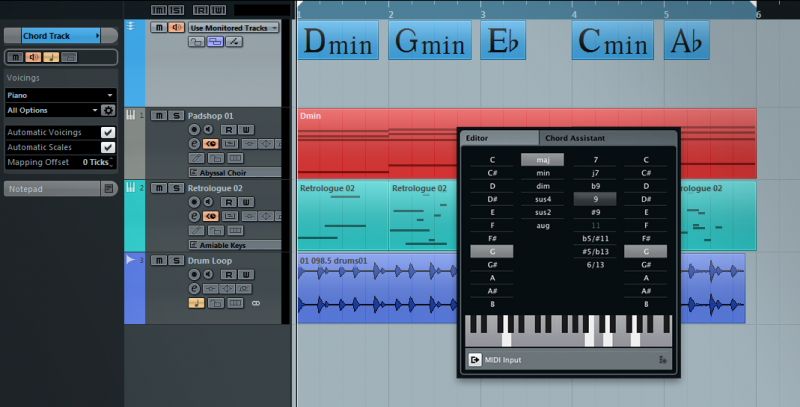
Task: Toggle follow chord track on Retrologue 02
Action: 211,216
